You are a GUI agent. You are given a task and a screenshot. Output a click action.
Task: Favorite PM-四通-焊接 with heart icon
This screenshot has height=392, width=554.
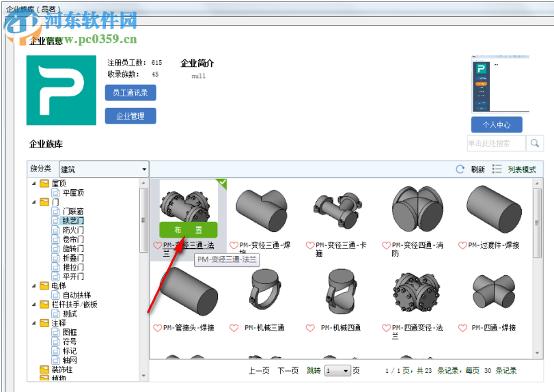(462, 328)
